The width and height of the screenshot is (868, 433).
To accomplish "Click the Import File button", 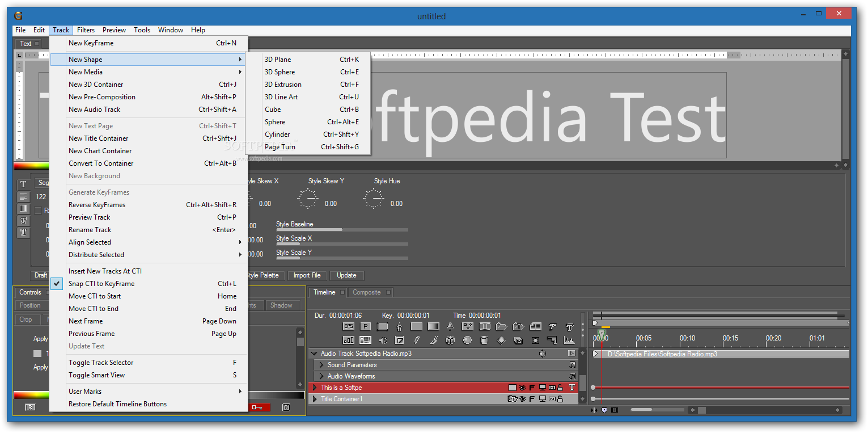I will point(307,275).
